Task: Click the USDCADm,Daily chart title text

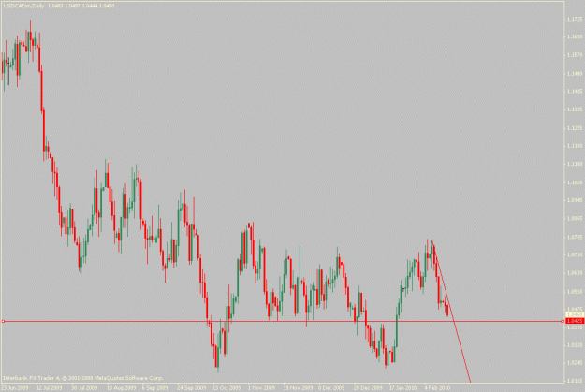Action: click(24, 6)
